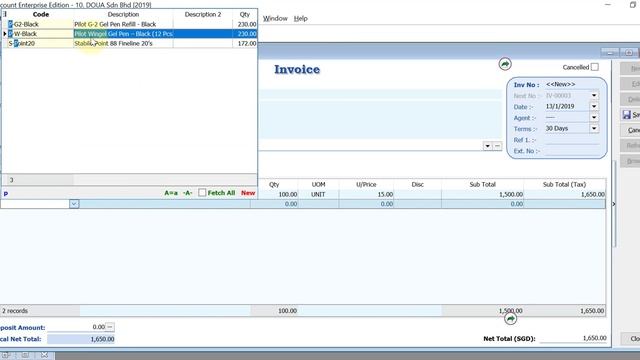Click the Deposit Amount field showing 0.00

(x=76, y=327)
